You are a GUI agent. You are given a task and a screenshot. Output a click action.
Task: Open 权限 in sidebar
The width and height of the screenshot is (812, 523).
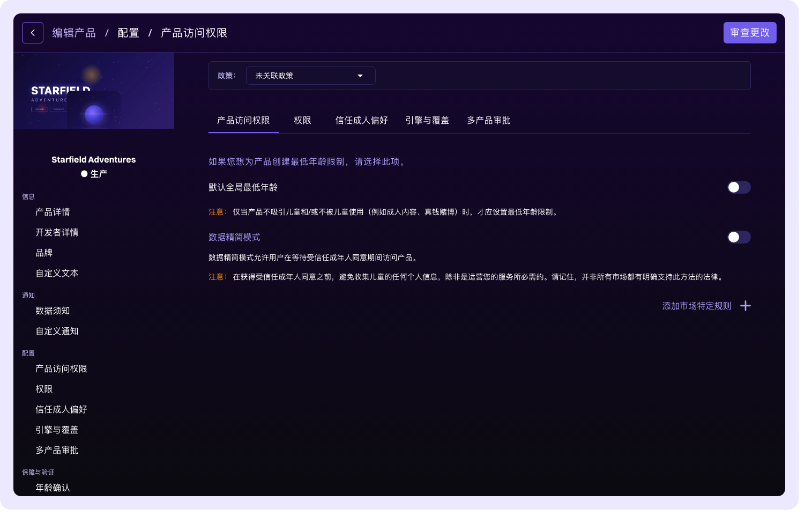[44, 389]
